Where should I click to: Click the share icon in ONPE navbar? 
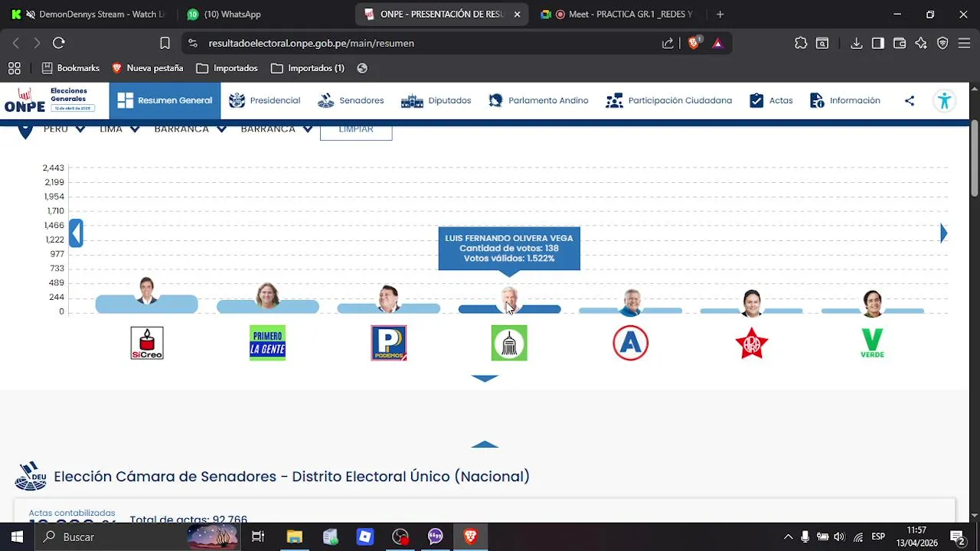910,100
